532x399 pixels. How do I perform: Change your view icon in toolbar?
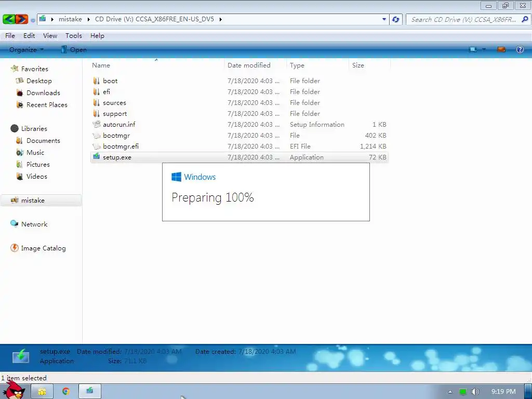point(473,49)
